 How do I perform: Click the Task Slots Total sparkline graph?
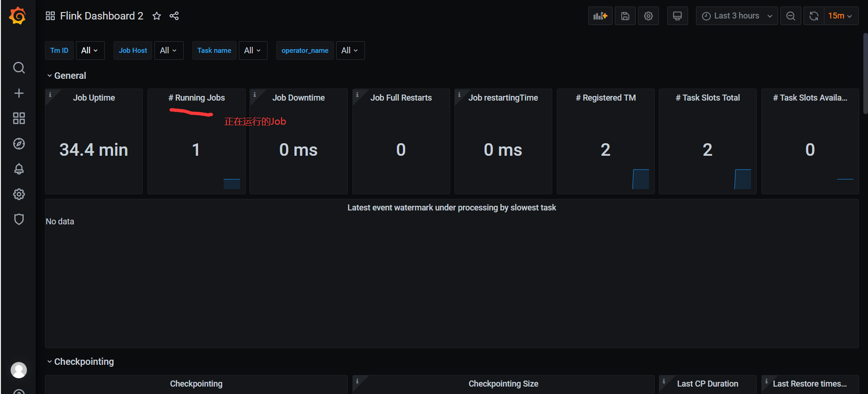(743, 179)
